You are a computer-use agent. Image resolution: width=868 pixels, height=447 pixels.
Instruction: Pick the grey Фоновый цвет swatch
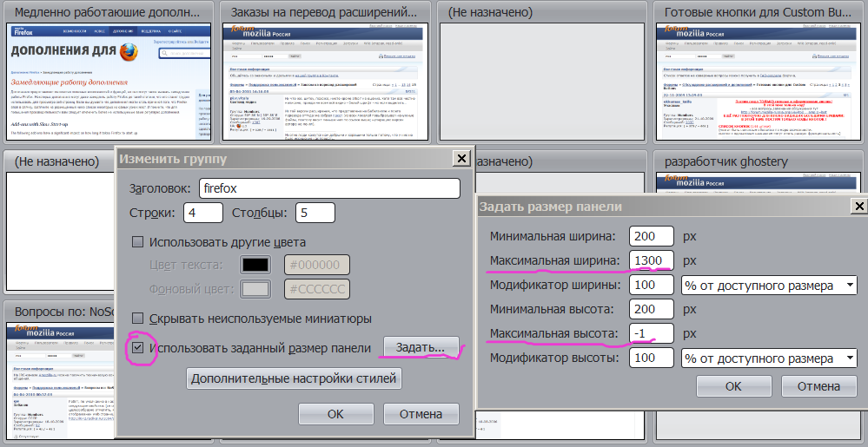coord(255,289)
